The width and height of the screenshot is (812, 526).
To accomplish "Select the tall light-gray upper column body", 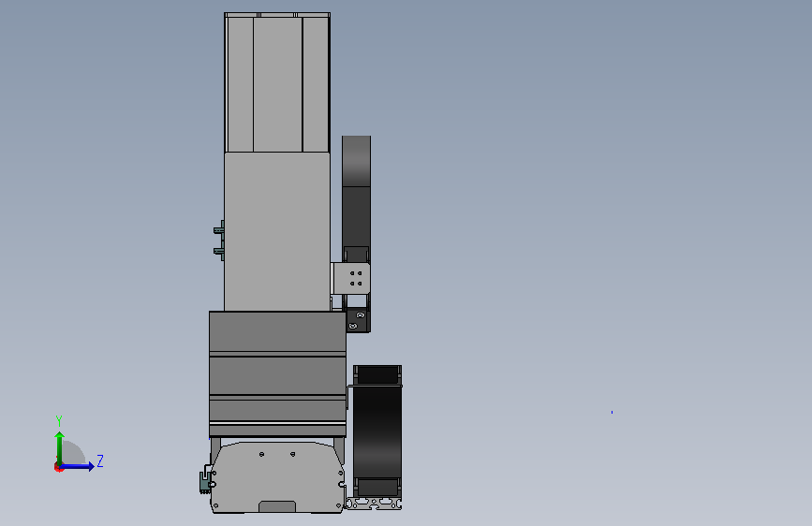I will (x=277, y=160).
